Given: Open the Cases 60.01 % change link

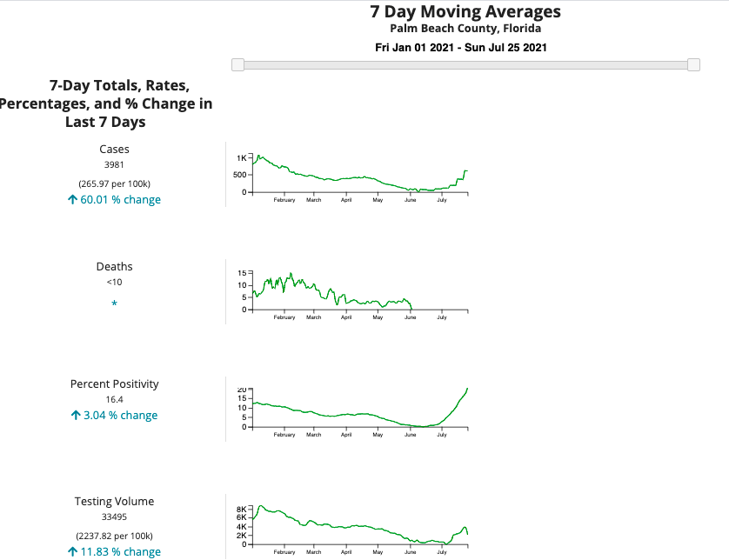Looking at the screenshot, I should [120, 200].
